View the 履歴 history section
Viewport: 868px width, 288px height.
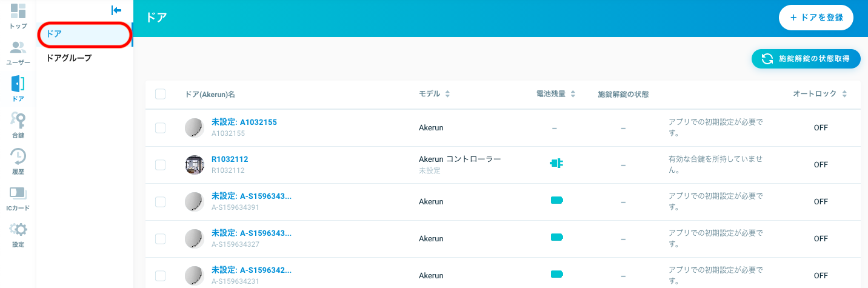pos(18,162)
